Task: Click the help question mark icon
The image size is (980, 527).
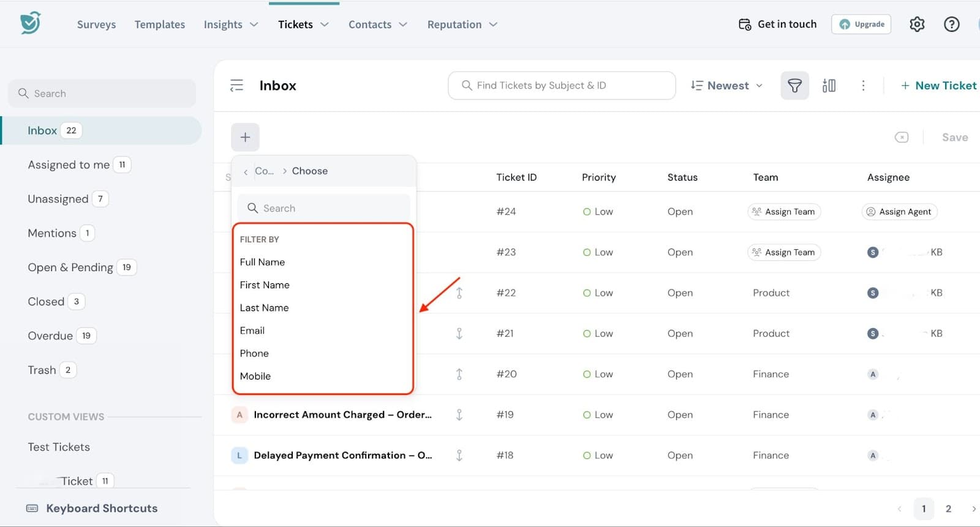Action: coord(951,24)
